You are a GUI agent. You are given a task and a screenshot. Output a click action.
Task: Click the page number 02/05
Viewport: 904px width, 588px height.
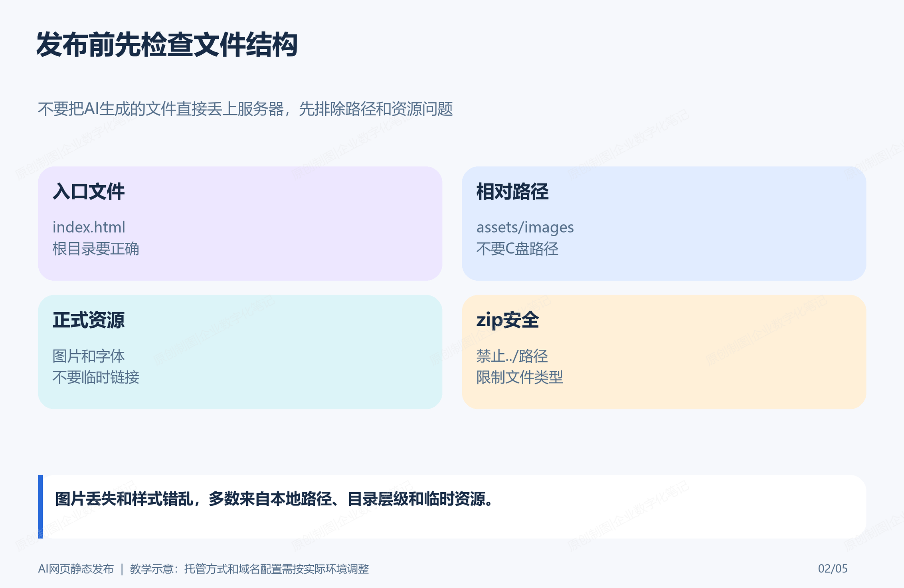pyautogui.click(x=833, y=568)
